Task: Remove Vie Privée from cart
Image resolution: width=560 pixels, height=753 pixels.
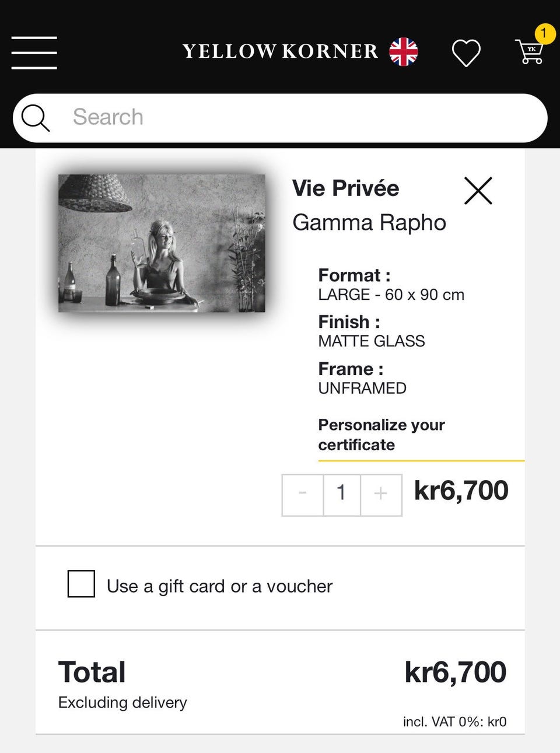Action: coord(478,191)
